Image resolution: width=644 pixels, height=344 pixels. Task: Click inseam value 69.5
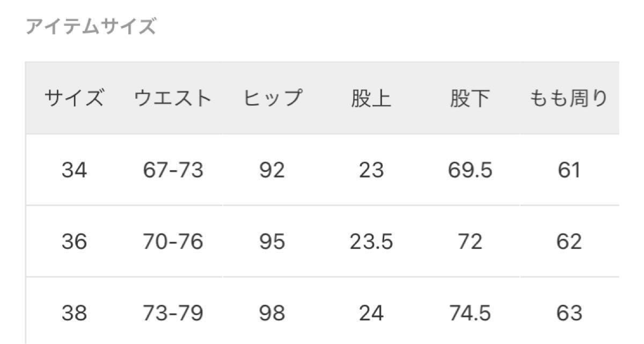click(470, 171)
